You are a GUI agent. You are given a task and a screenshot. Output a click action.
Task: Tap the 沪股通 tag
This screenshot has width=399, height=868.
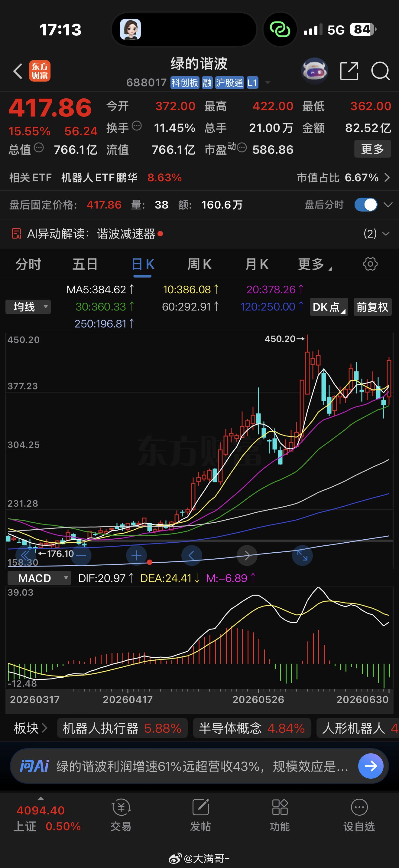229,83
